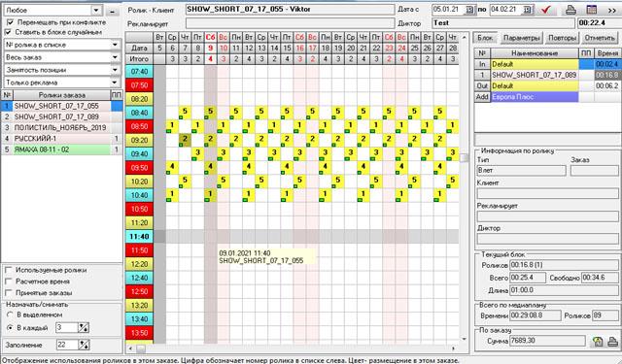Click the order sum print icon
622x364 pixels.
(613, 342)
